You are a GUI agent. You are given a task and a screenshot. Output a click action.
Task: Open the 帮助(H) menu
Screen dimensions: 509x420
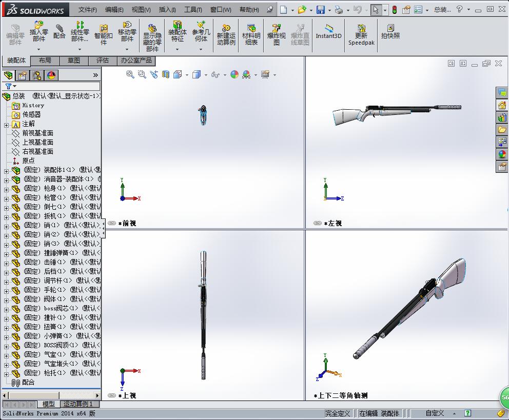pos(249,10)
